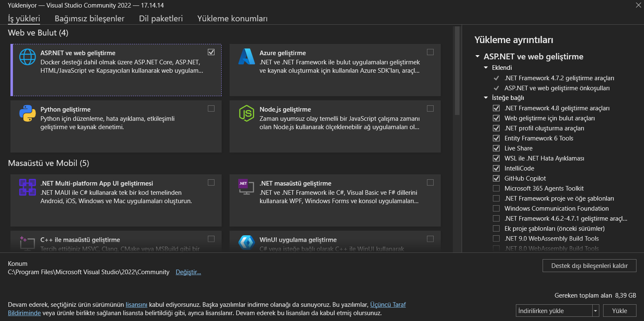Uncheck the ASP.NET ve web geliştirme workload checkbox
This screenshot has width=644, height=321.
[x=211, y=52]
